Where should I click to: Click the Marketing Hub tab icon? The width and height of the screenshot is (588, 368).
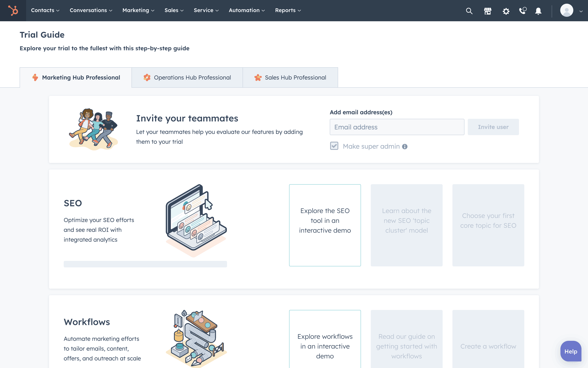point(35,77)
